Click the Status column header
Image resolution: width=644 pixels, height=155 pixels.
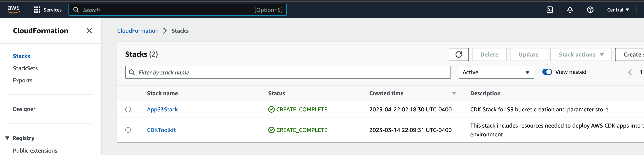(x=277, y=93)
